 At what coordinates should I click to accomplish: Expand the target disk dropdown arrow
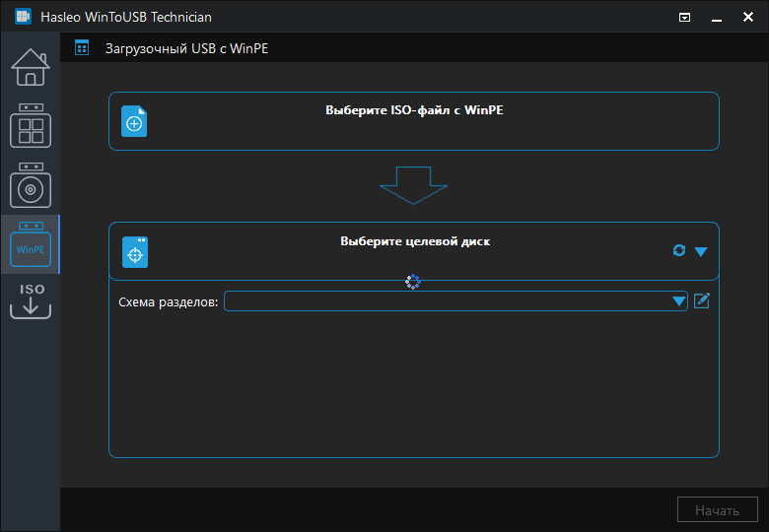pos(701,252)
